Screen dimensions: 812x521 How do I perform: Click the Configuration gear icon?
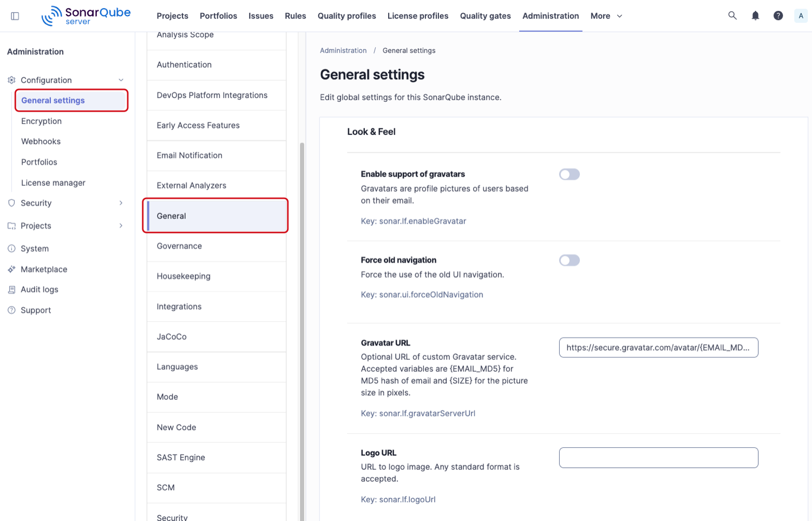click(x=11, y=80)
